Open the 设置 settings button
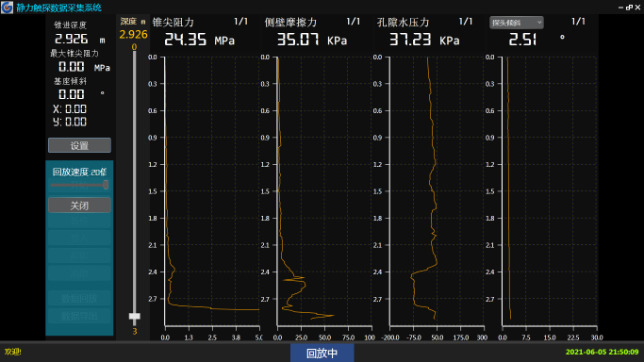The height and width of the screenshot is (362, 644). [x=79, y=145]
